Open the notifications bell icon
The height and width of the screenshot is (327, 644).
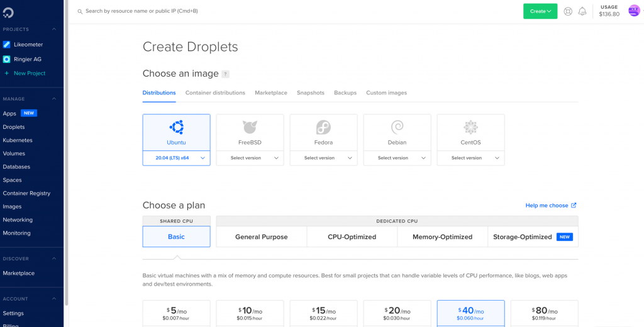(x=582, y=11)
